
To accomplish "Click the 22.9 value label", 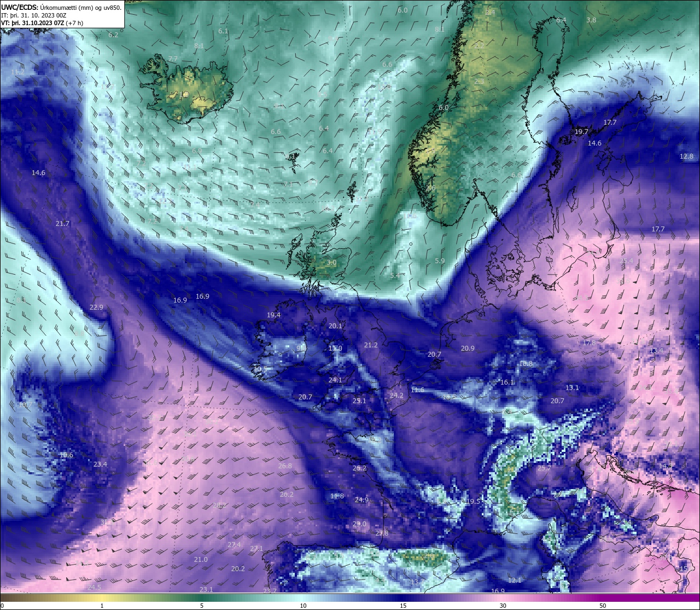I will point(96,307).
